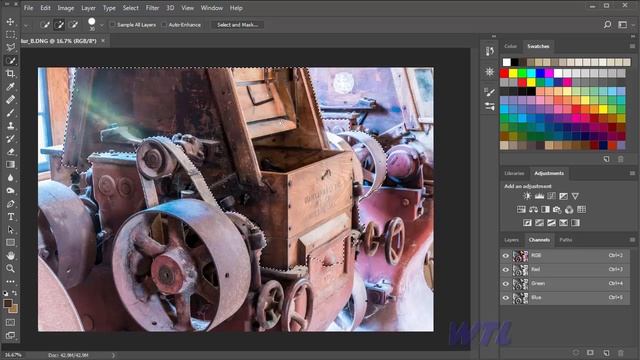Select the Rectangular Marquee tool
640x360 pixels.
pos(10,34)
